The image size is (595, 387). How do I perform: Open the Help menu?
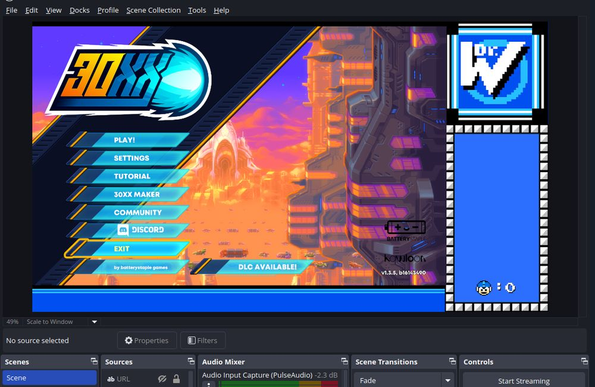click(x=221, y=10)
